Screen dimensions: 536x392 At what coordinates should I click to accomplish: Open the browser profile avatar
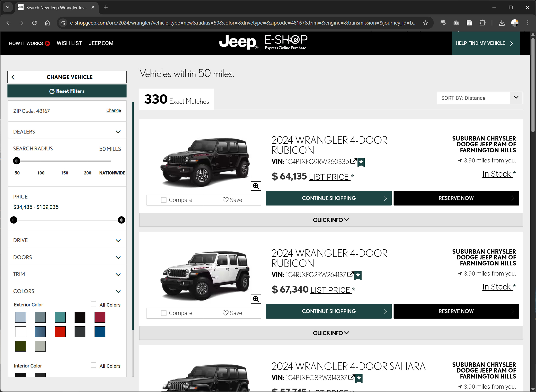pyautogui.click(x=515, y=23)
